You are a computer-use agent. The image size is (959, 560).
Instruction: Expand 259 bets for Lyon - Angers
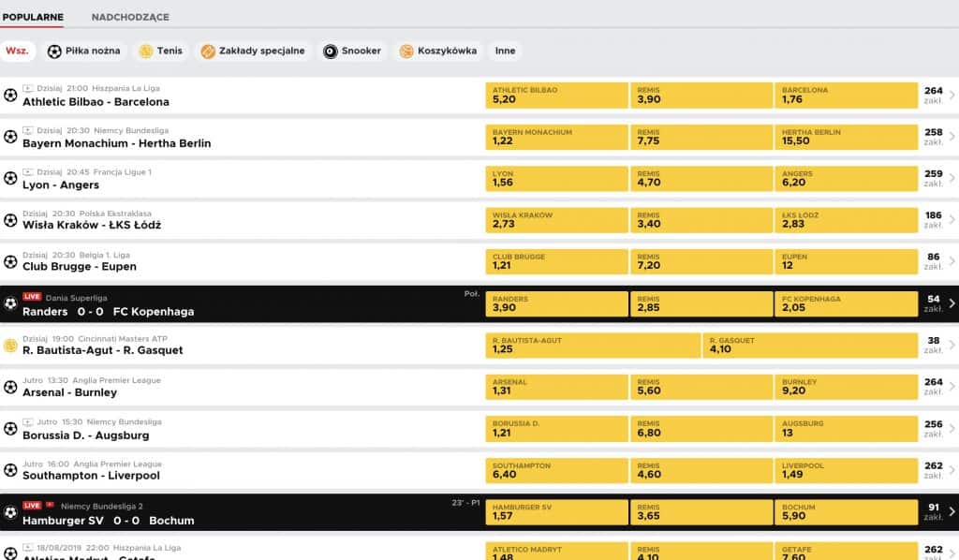click(x=938, y=179)
